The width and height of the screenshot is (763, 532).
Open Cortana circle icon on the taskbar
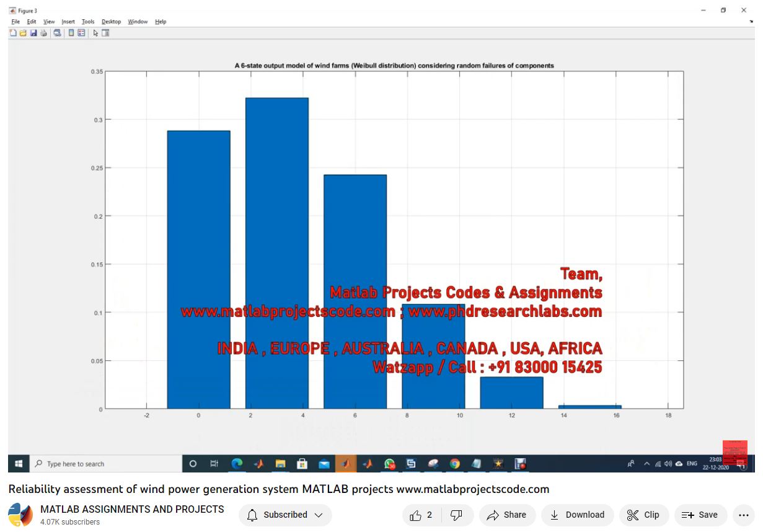193,463
